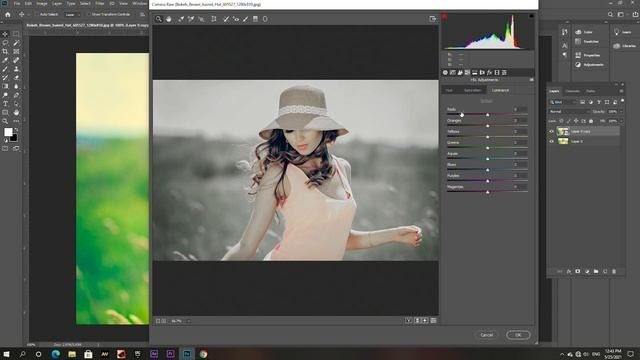Viewport: 640px width, 360px height.
Task: Select Camera Raw Spot Removal tool
Action: pyautogui.click(x=226, y=19)
